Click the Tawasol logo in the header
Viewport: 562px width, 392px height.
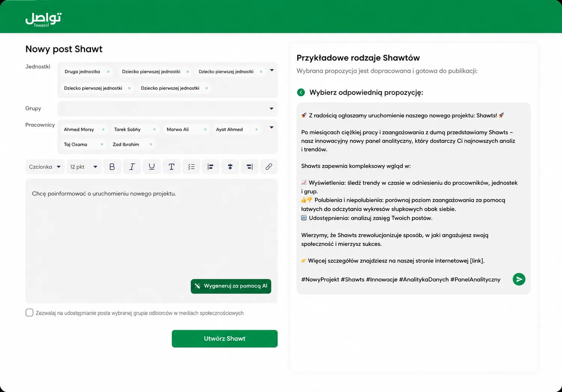point(43,19)
